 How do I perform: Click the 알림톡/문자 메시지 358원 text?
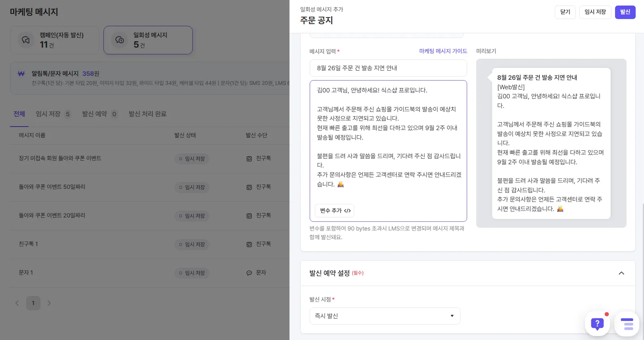point(65,74)
